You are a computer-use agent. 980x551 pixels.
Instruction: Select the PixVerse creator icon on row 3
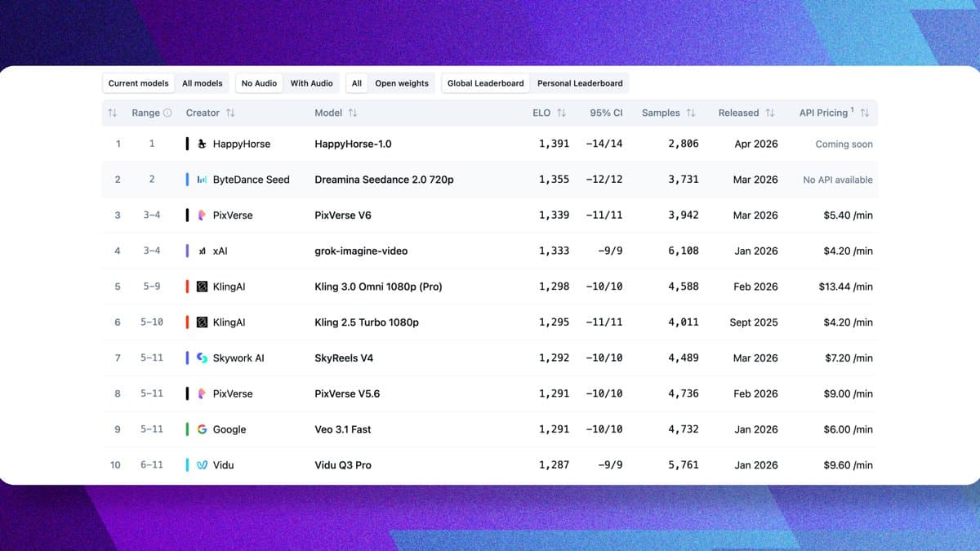[202, 215]
